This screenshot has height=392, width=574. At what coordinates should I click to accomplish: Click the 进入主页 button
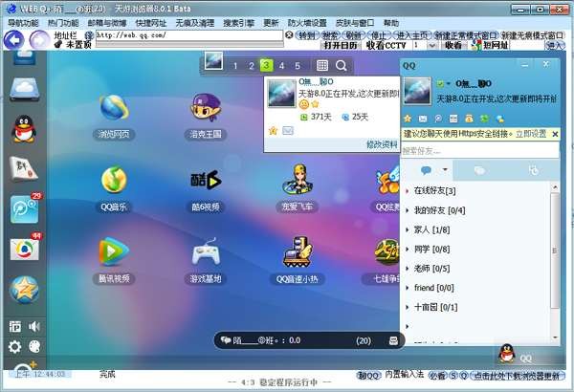click(412, 35)
